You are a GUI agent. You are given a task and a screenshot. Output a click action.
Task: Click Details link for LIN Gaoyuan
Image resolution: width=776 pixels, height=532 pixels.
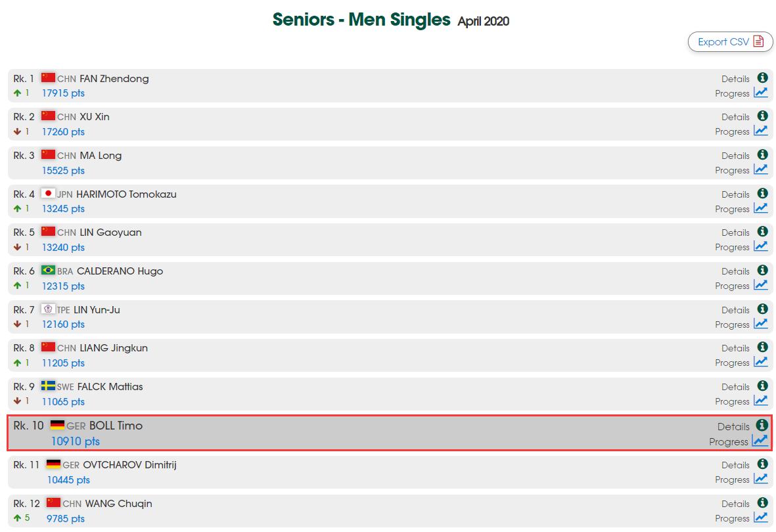coord(735,233)
